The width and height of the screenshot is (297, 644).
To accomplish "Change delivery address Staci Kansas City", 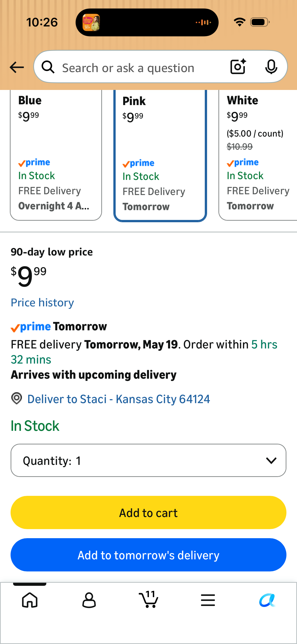I will pyautogui.click(x=119, y=399).
